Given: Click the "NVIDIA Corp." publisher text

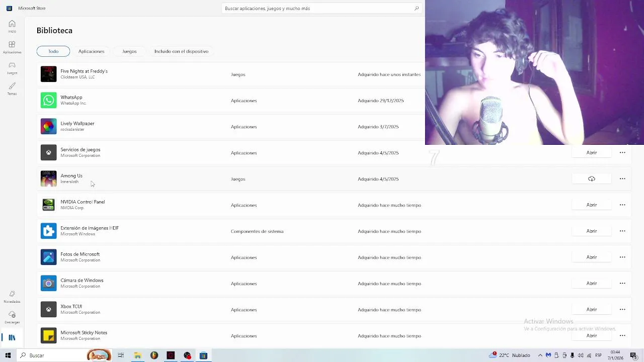Looking at the screenshot, I should 72,208.
